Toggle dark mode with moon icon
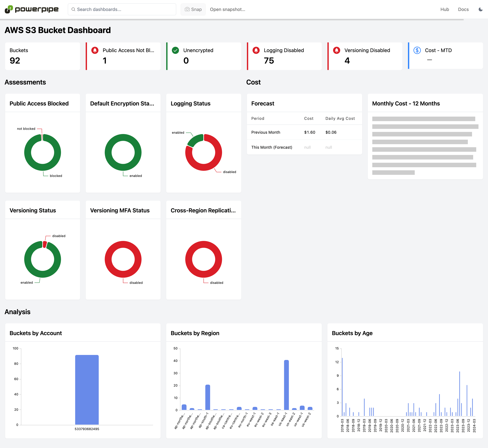The height and width of the screenshot is (448, 488). point(480,10)
